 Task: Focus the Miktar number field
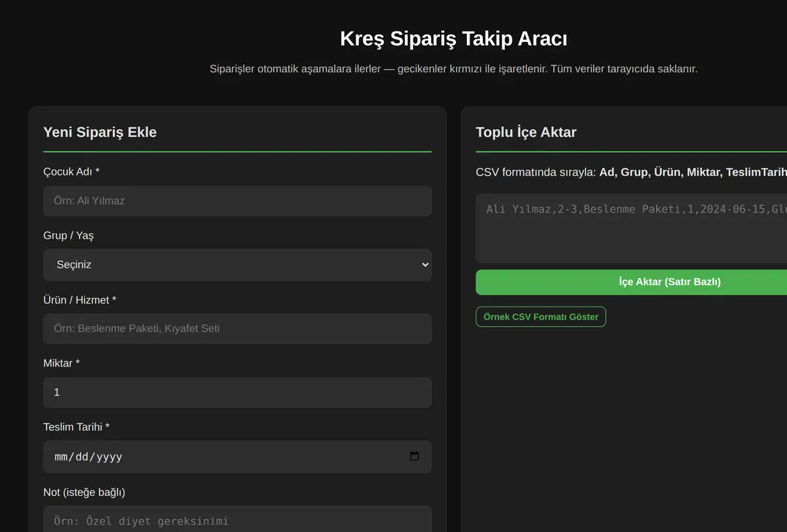click(x=237, y=392)
